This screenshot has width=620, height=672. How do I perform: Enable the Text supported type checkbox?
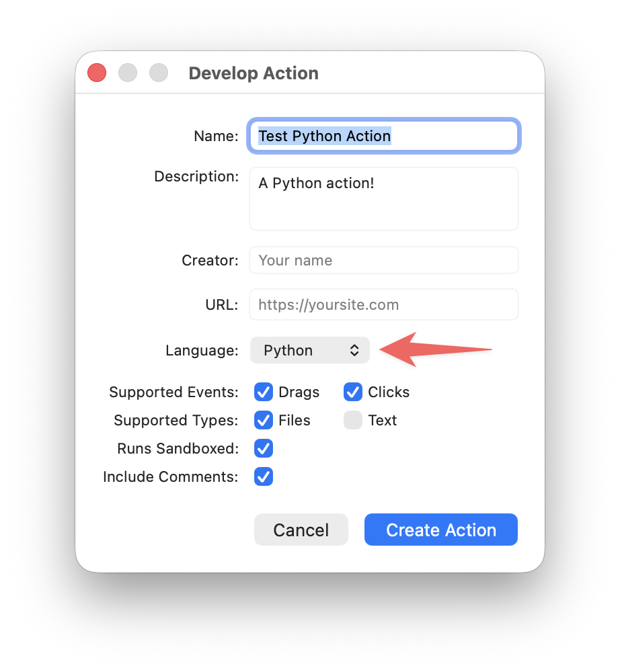[353, 420]
